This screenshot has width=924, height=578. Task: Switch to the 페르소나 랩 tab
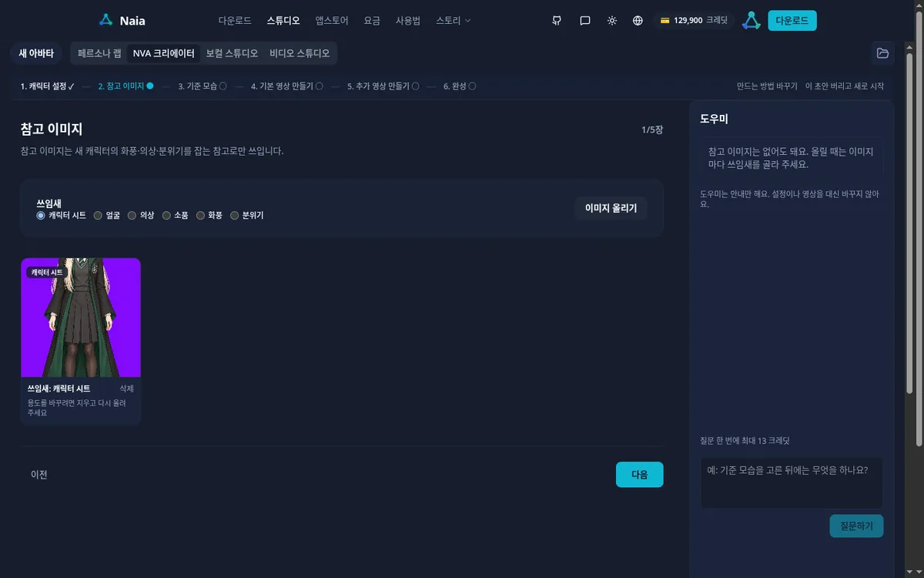point(99,53)
